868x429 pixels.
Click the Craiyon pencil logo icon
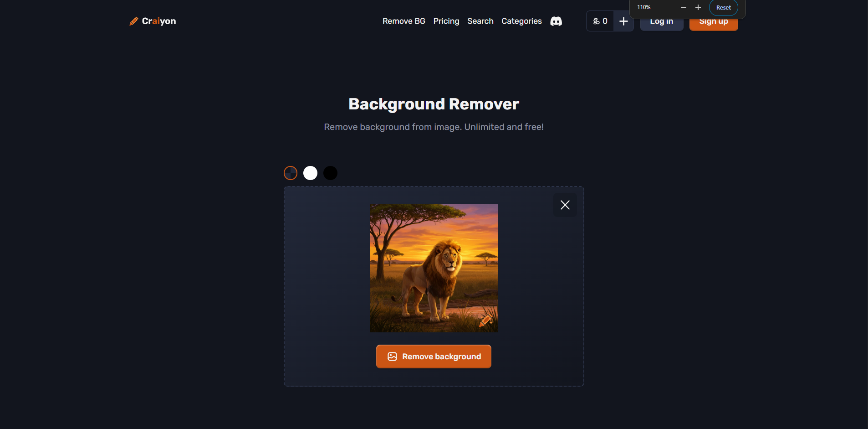133,21
